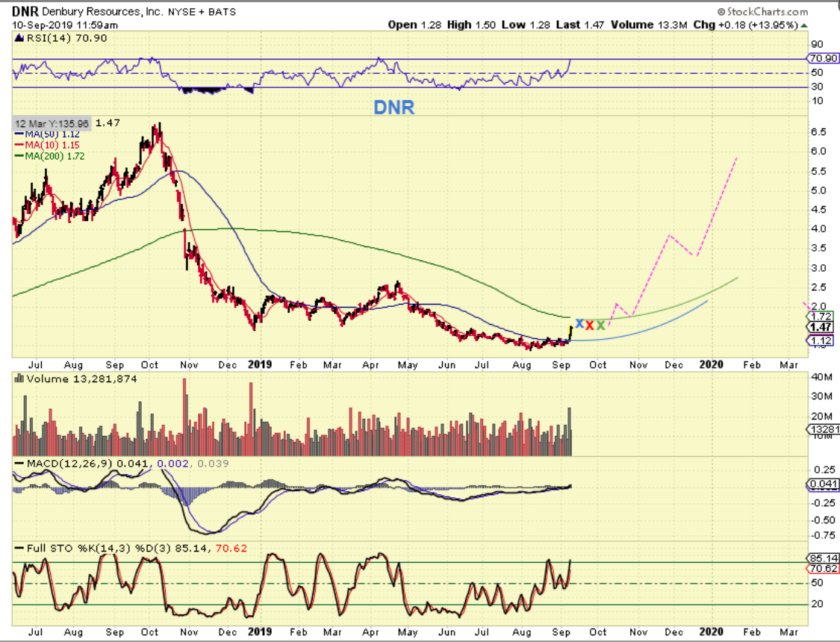Click the 2019 label under the stochastic panel
The height and width of the screenshot is (642, 840).
coord(260,632)
